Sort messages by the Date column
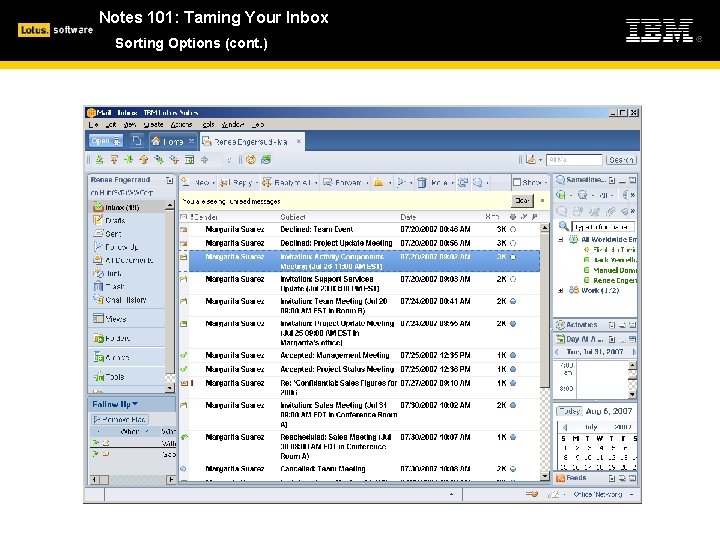This screenshot has height=540, width=720. [x=408, y=217]
